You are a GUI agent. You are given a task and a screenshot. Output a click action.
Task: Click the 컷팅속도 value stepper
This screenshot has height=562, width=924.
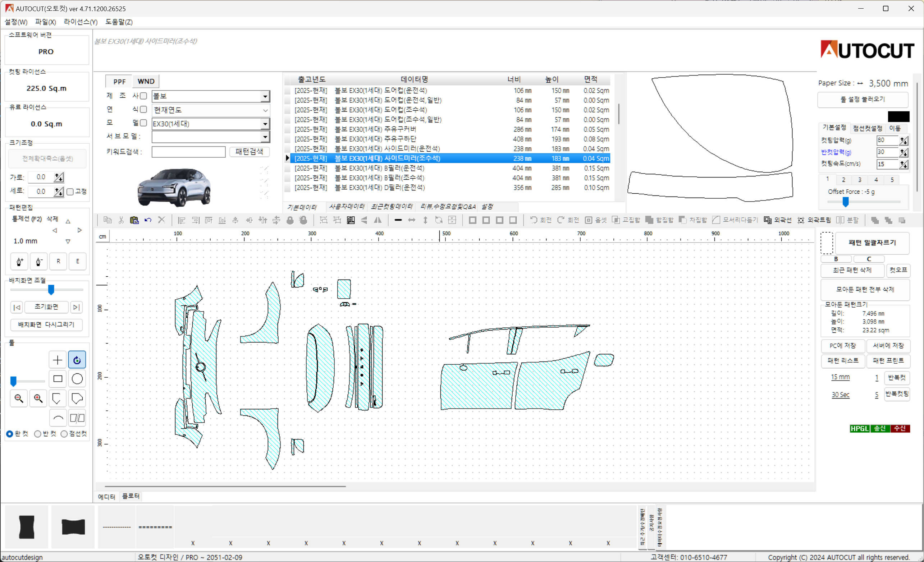(x=904, y=164)
